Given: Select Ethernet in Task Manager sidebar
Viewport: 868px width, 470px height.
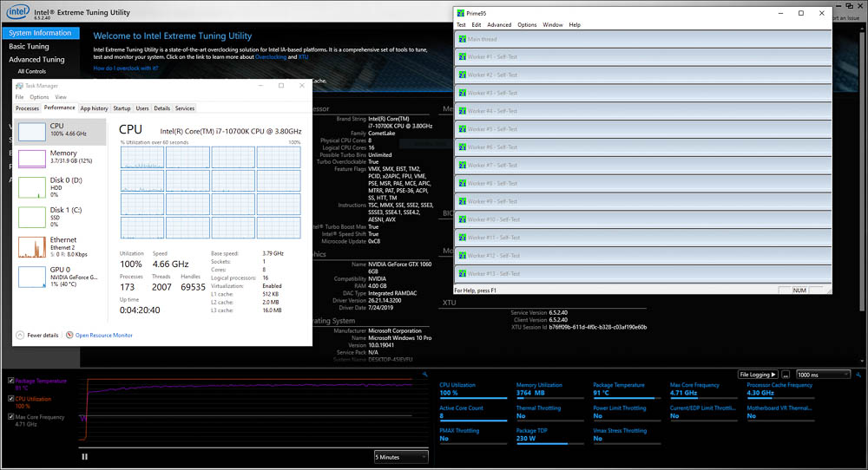Looking at the screenshot, I should click(x=61, y=247).
